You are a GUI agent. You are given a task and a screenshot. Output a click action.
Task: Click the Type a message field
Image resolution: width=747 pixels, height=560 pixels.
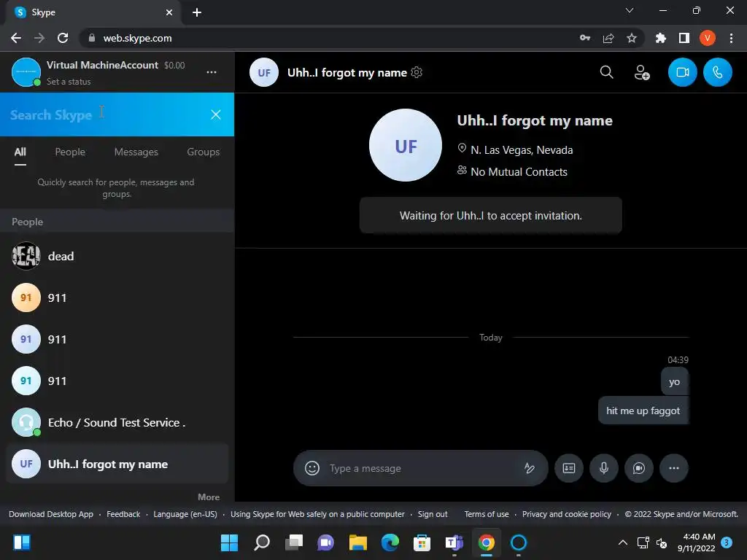pos(422,469)
